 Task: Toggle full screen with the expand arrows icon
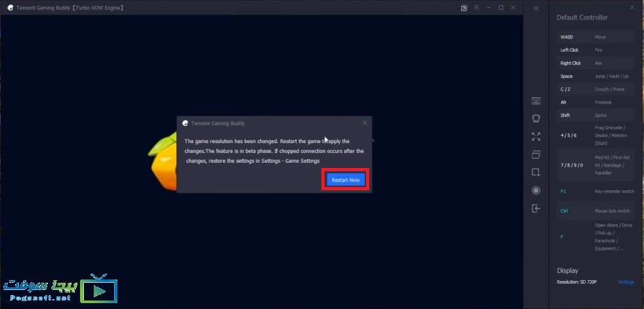click(x=536, y=136)
